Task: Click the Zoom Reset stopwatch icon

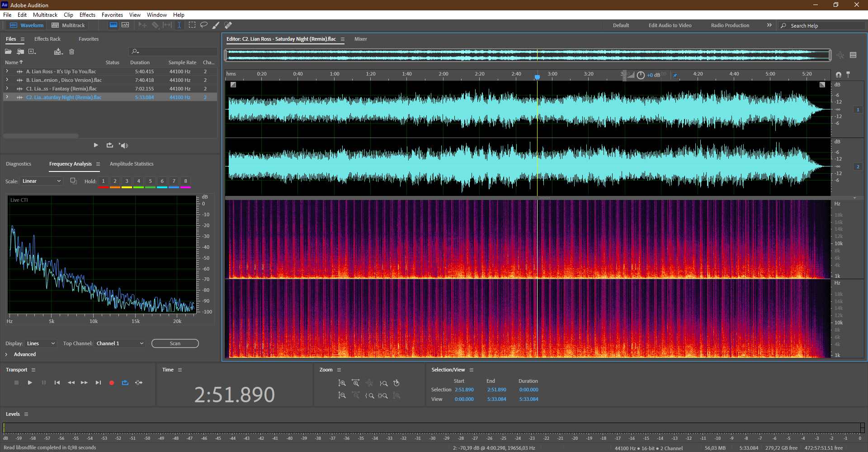Action: click(396, 383)
